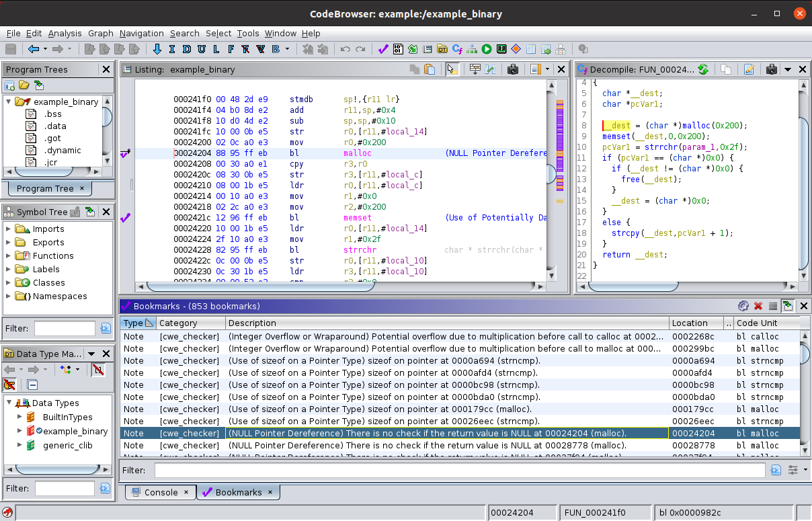This screenshot has height=521, width=812.
Task: Re-decompile using the green refresh icon
Action: [703, 69]
